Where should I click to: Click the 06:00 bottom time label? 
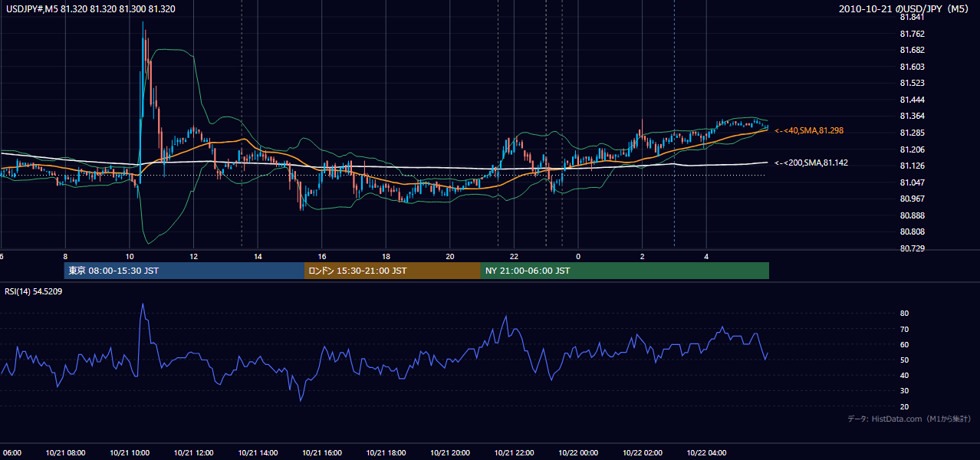pyautogui.click(x=11, y=453)
